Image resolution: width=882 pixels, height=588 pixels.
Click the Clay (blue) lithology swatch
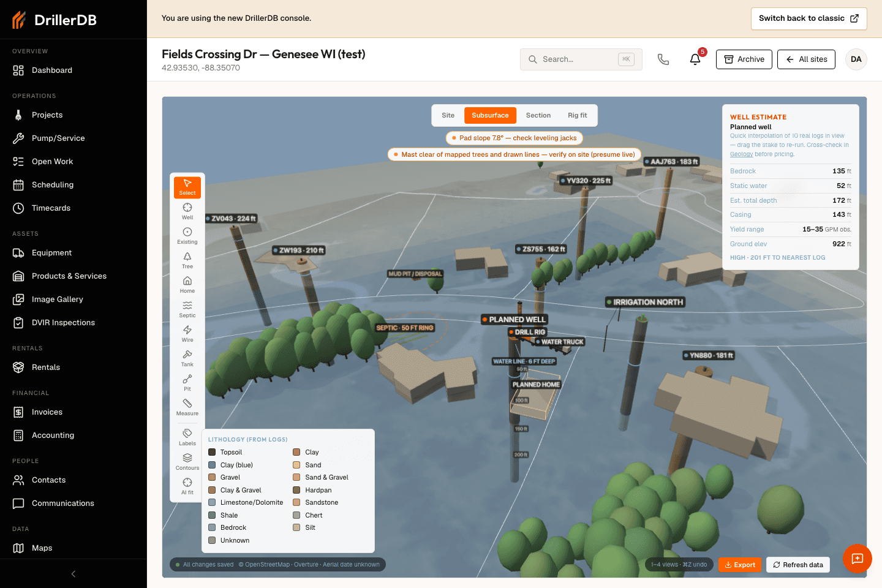(212, 465)
